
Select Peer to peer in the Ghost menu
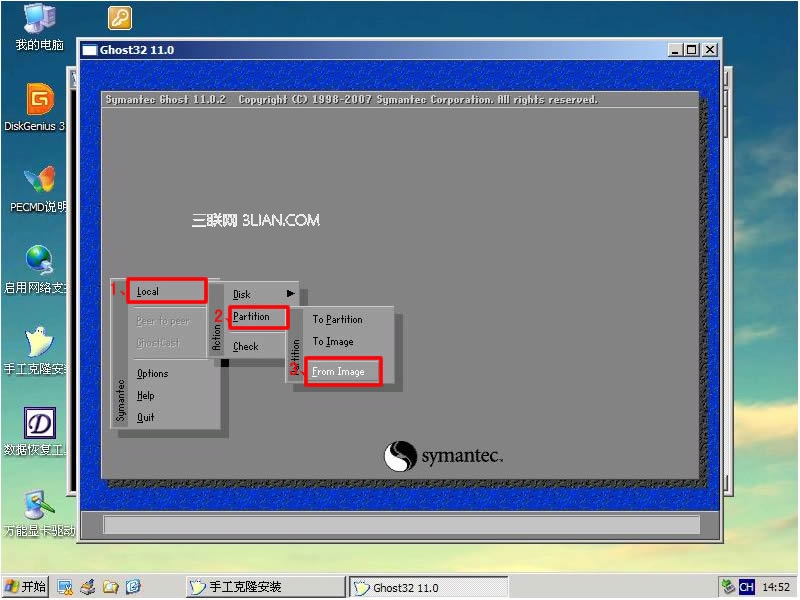163,321
